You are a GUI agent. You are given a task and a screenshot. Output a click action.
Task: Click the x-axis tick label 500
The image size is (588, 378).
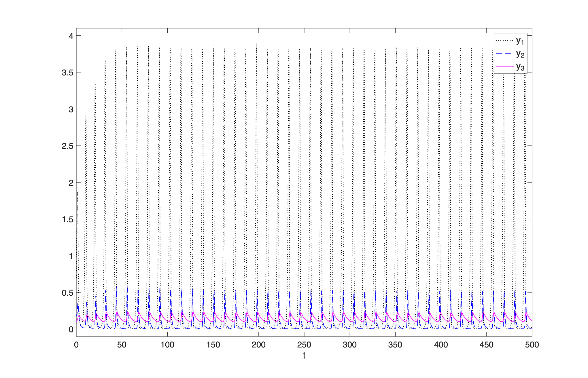coord(532,345)
